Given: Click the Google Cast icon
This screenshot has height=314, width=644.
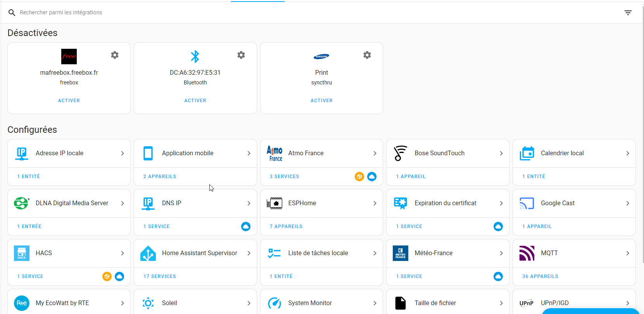Looking at the screenshot, I should coord(527,203).
